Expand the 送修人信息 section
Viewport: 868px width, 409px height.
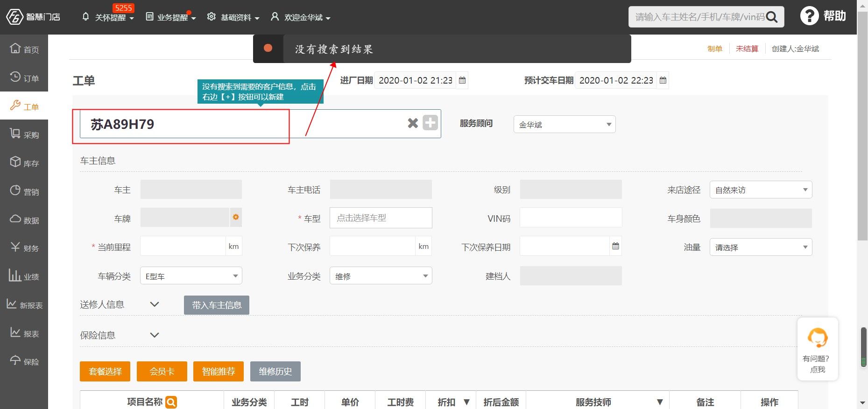coord(155,304)
